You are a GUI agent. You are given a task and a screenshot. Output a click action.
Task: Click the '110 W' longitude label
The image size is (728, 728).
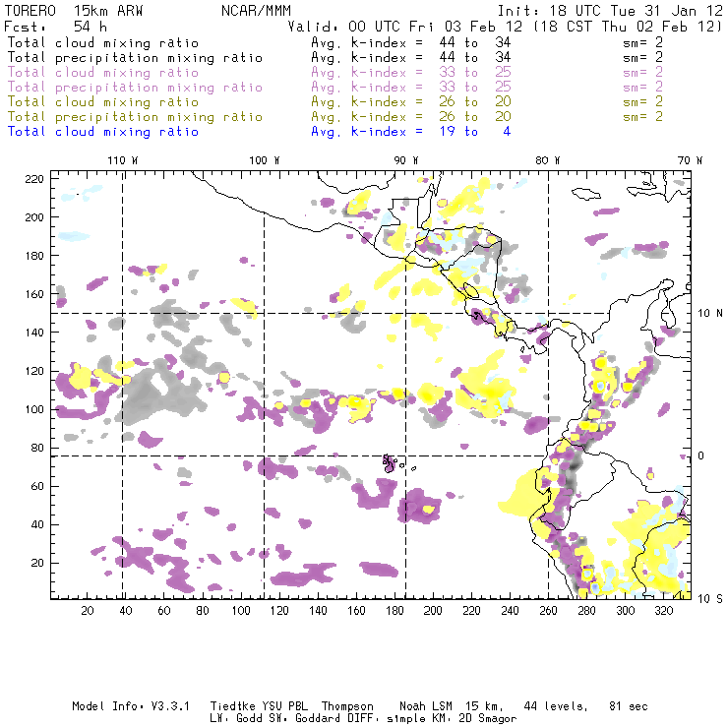(x=123, y=160)
